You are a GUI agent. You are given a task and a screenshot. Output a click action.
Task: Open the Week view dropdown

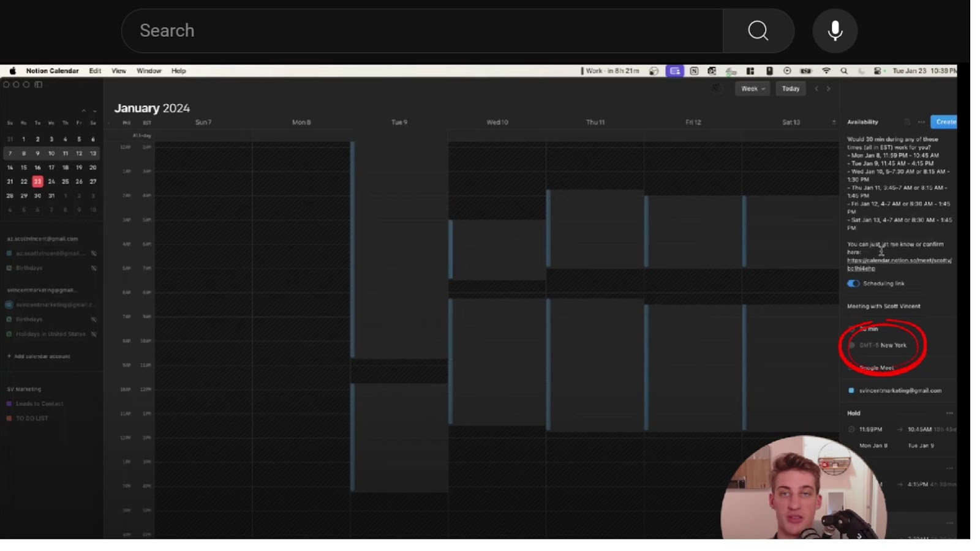click(752, 89)
